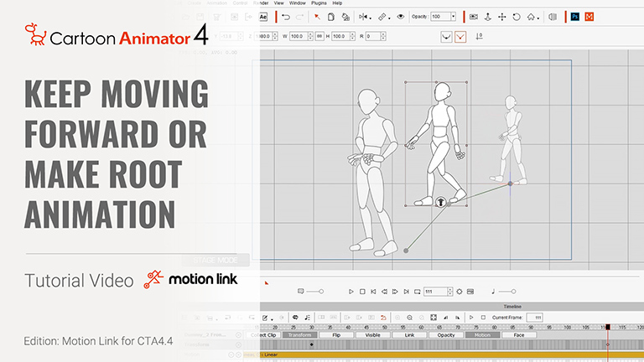Select the rotate tool icon

pyautogui.click(x=517, y=17)
